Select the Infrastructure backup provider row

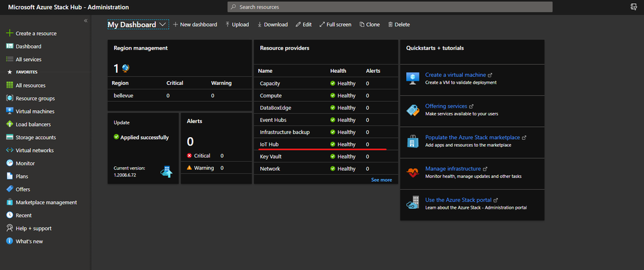click(x=326, y=132)
